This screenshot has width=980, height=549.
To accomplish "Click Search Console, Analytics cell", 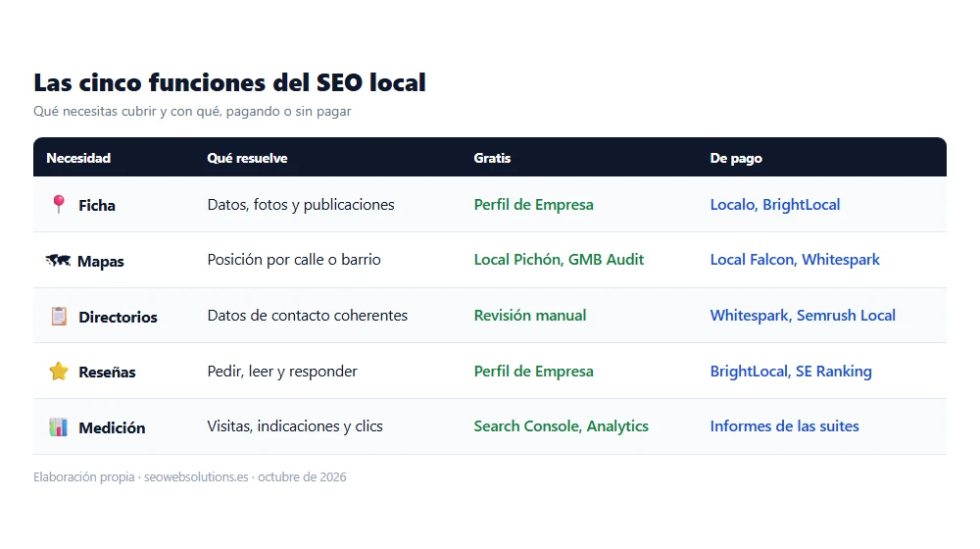I will coord(561,425).
